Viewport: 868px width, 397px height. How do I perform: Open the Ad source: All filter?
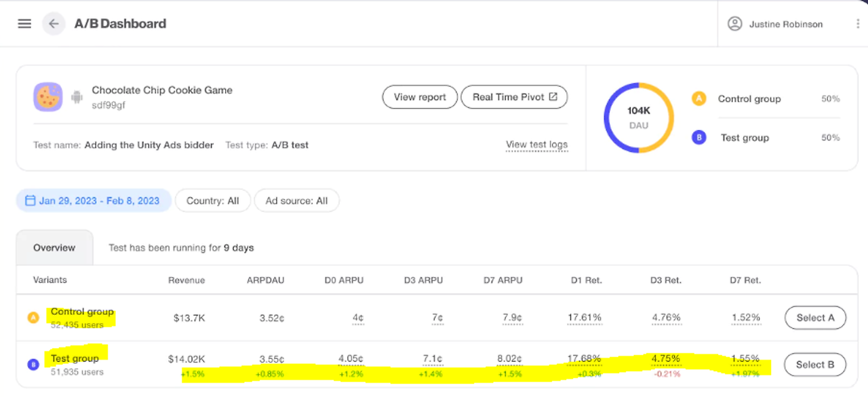(296, 201)
